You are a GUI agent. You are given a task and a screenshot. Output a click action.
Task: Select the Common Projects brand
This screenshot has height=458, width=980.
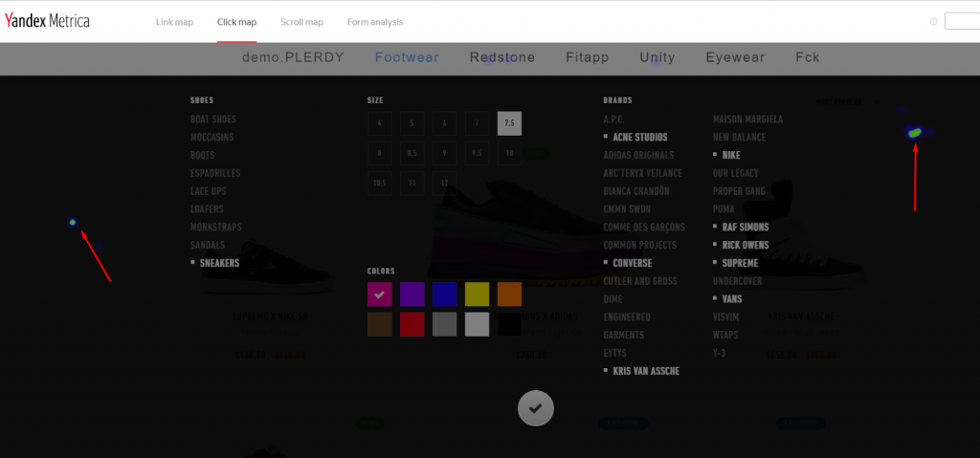tap(640, 246)
